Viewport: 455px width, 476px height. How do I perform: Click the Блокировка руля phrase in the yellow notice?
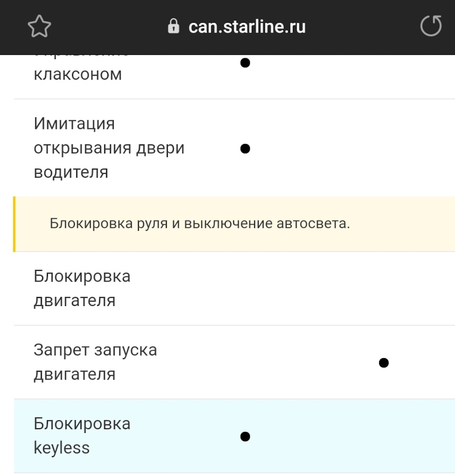click(109, 224)
